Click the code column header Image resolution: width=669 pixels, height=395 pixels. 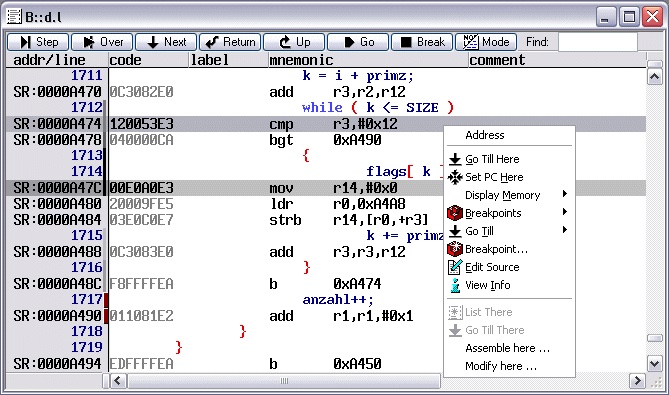point(148,60)
